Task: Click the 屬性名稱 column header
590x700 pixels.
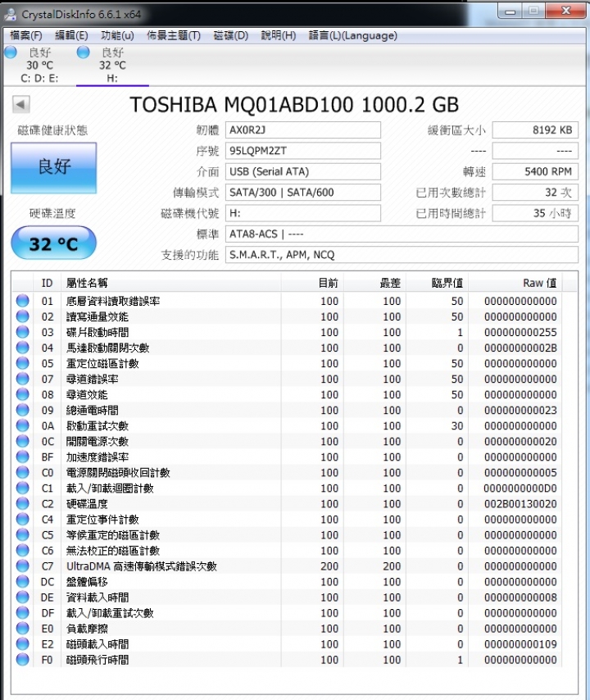Action: tap(170, 283)
